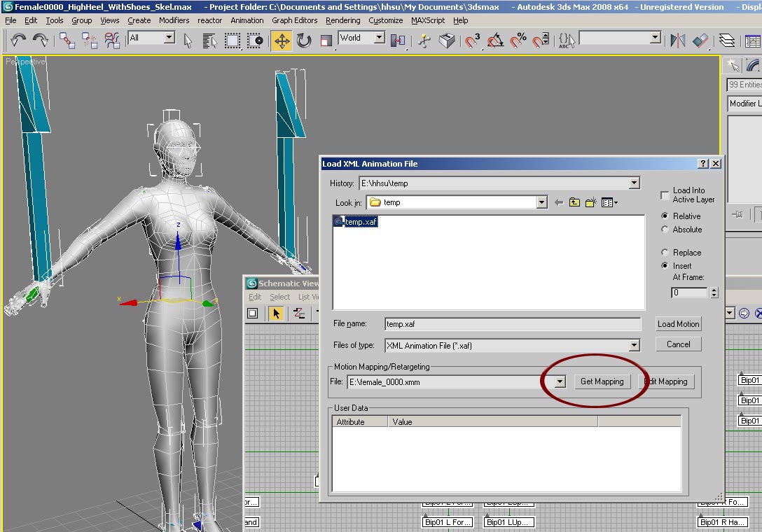The height and width of the screenshot is (532, 762).
Task: Click the Value column header
Action: pos(493,421)
